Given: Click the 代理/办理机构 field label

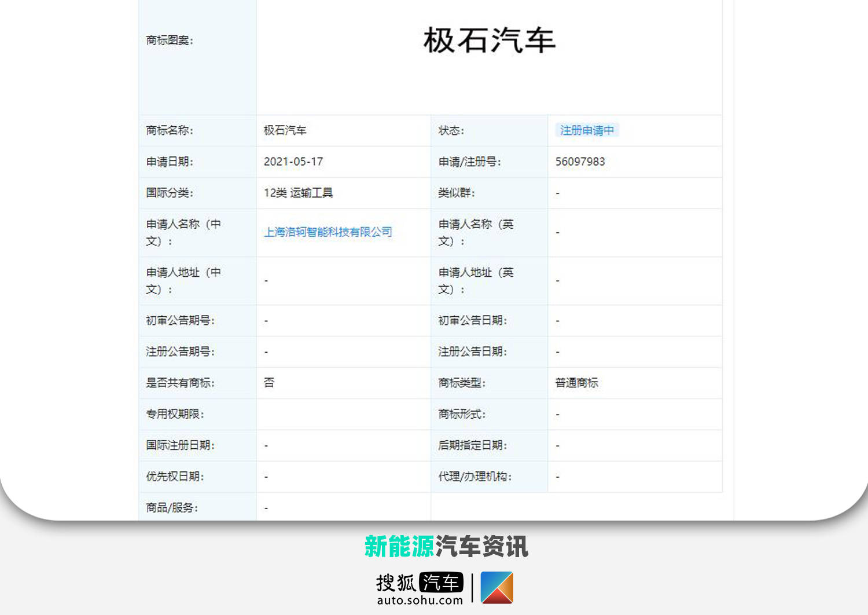Looking at the screenshot, I should click(475, 477).
